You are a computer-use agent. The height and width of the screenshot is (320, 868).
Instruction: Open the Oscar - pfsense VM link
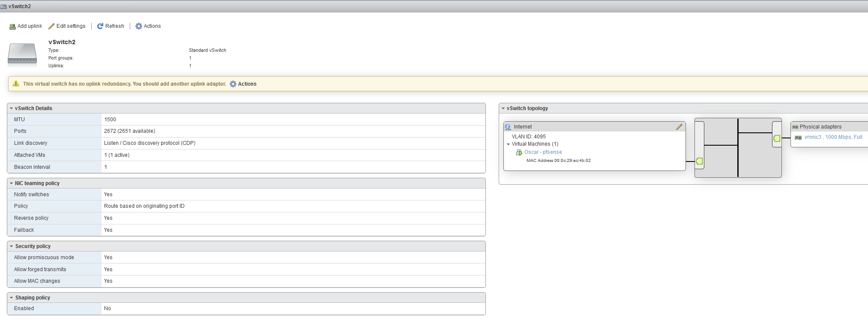click(543, 152)
